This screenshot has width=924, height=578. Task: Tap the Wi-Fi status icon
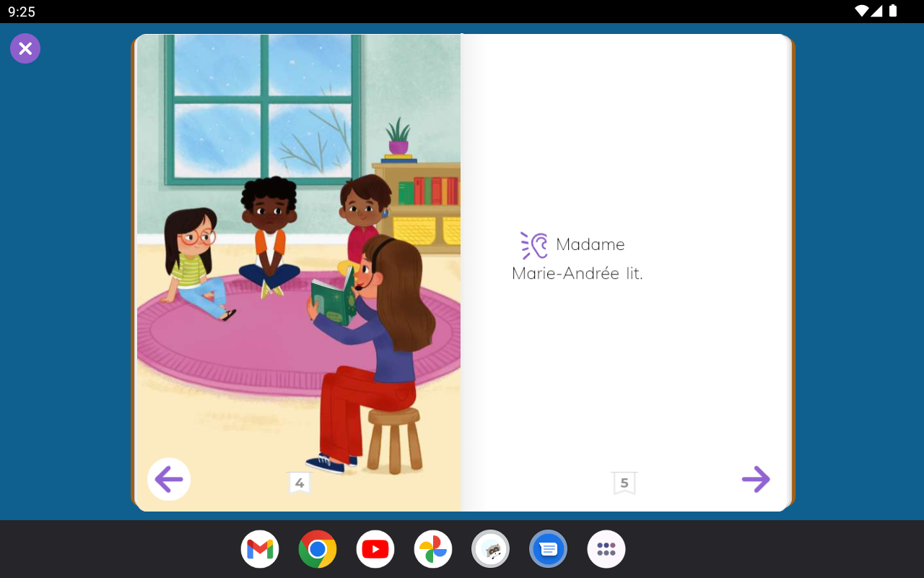click(861, 11)
